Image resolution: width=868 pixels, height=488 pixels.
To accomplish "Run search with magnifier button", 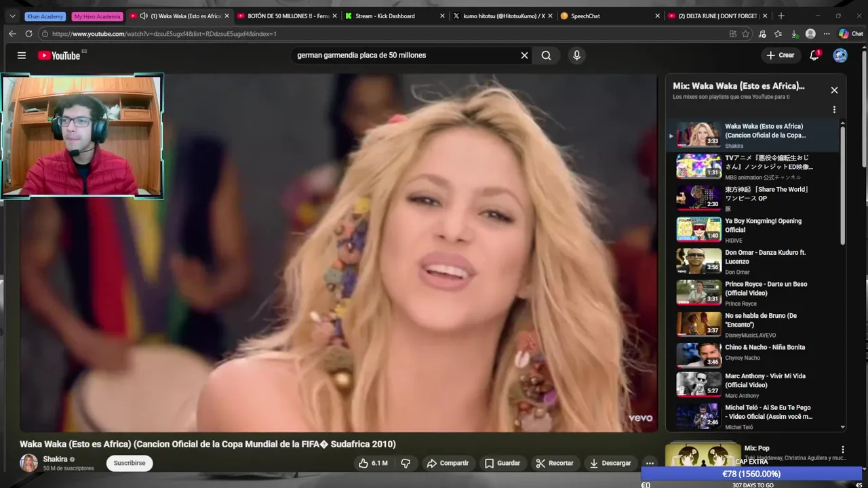I will click(x=546, y=56).
